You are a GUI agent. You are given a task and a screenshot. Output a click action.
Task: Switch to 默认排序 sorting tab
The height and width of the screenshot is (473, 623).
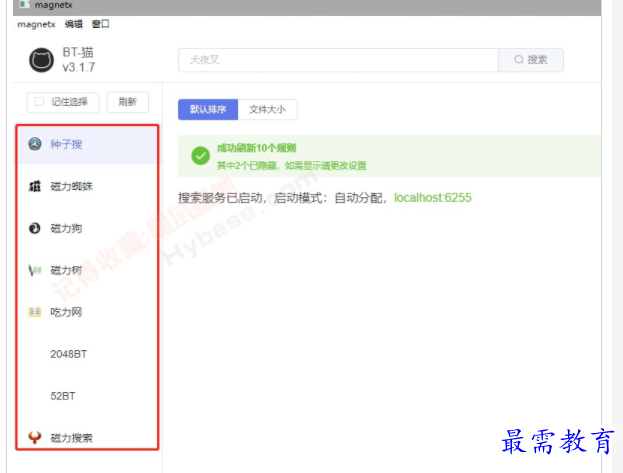tap(208, 109)
